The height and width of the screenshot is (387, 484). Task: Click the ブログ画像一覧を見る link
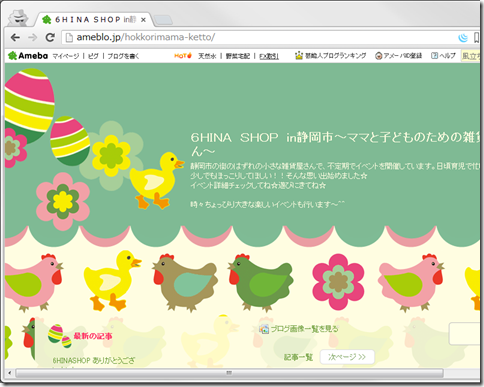tap(304, 329)
